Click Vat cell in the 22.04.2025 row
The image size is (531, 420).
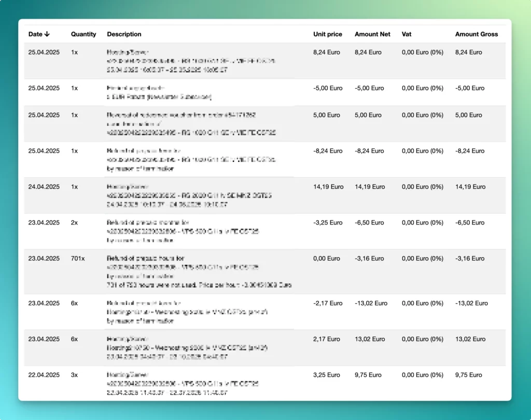[x=422, y=375]
